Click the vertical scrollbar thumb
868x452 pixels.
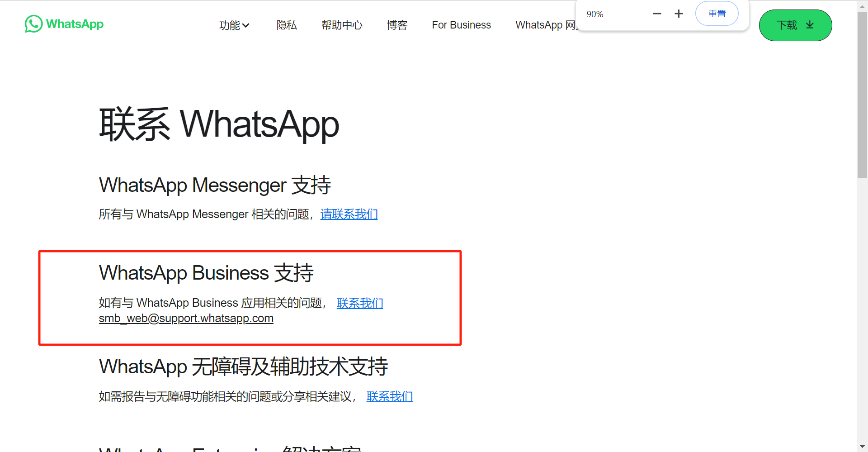(862, 95)
